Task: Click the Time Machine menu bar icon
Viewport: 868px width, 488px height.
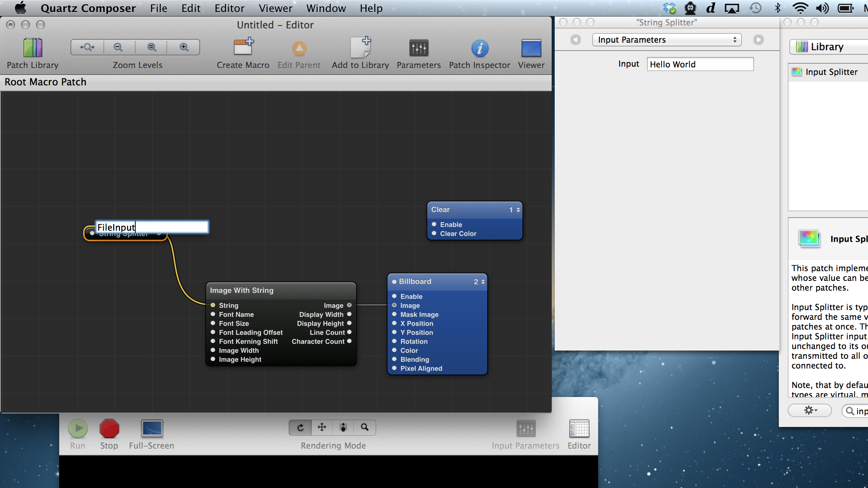Action: 755,8
